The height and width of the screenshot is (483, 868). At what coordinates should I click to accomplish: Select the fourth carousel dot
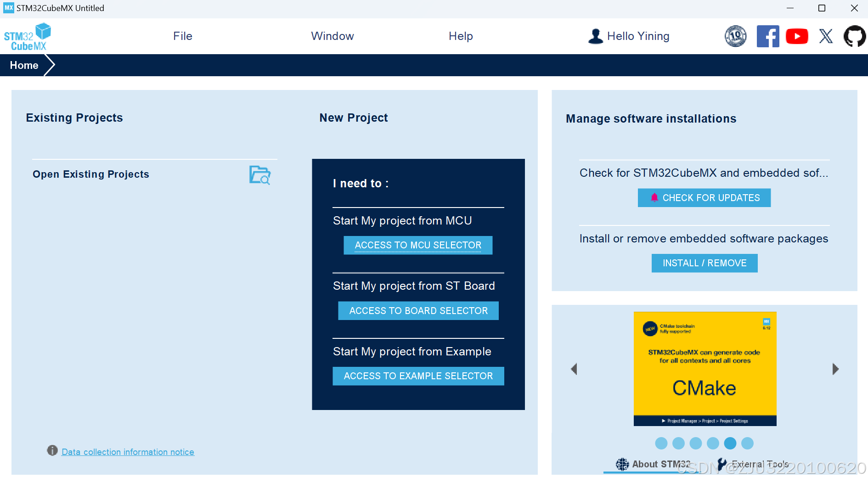713,443
